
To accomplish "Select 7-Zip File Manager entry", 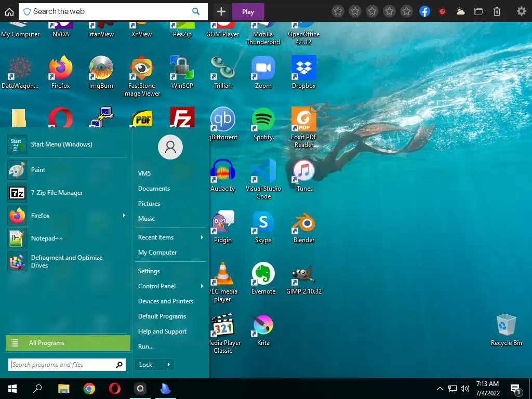I will (x=67, y=193).
